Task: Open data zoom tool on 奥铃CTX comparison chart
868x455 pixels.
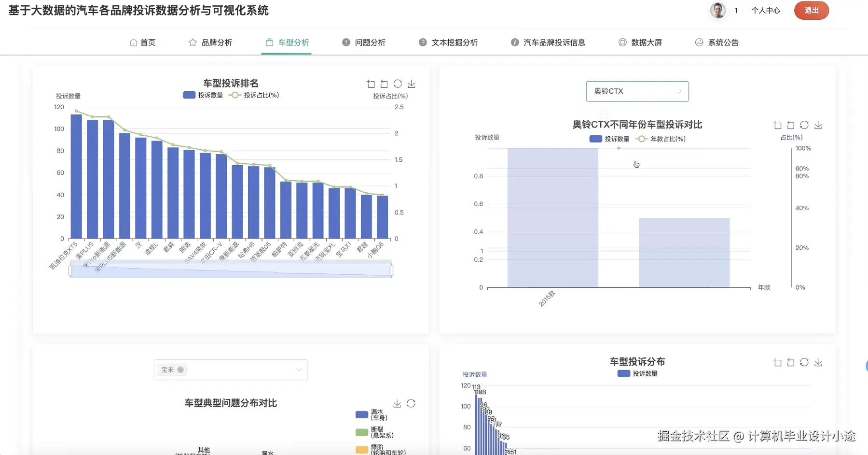Action: coord(777,125)
